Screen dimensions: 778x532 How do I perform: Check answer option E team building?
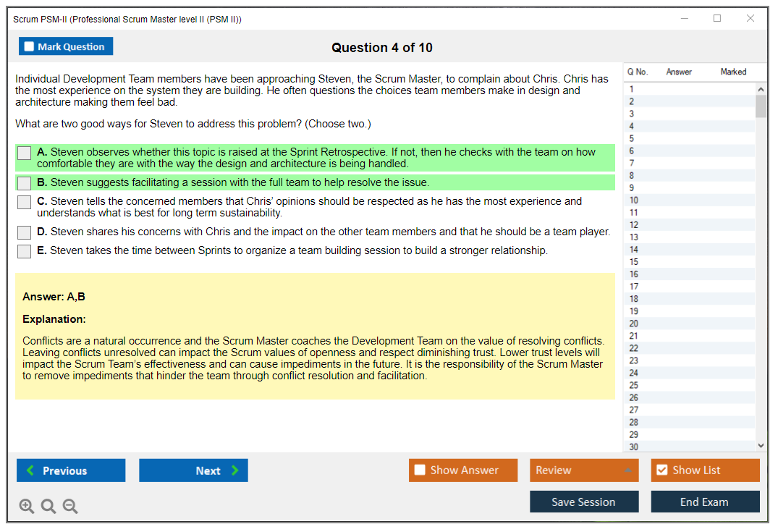tap(25, 251)
